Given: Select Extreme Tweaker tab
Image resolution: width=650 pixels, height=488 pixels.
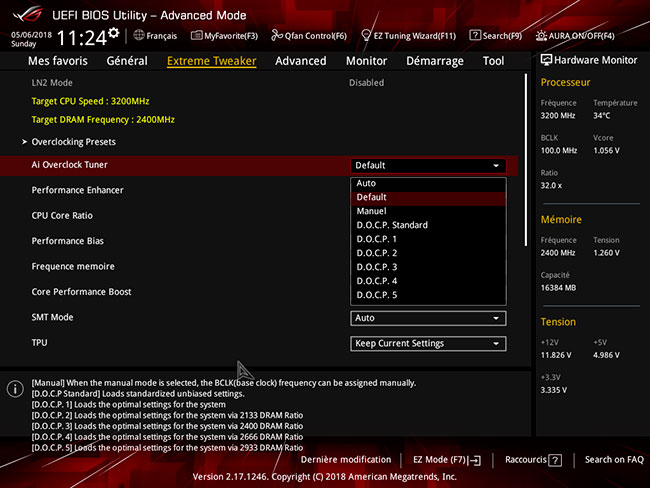Looking at the screenshot, I should (x=211, y=61).
